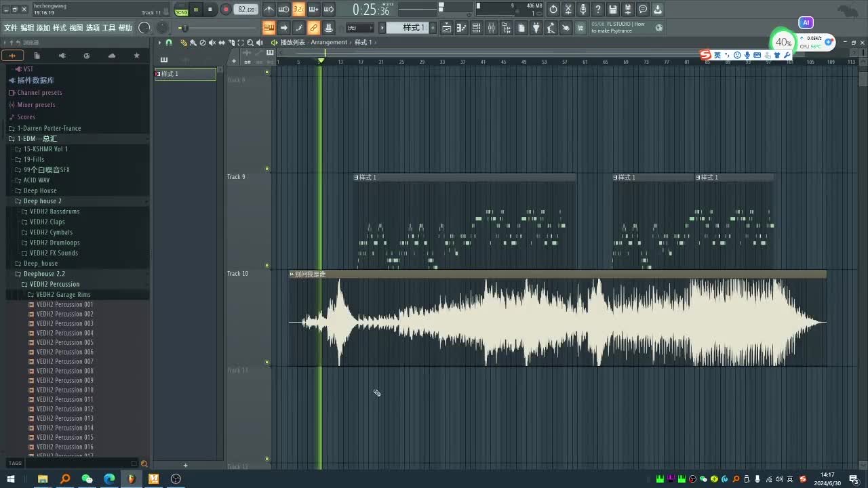
Task: Click the save project floppy icon
Action: (x=613, y=9)
